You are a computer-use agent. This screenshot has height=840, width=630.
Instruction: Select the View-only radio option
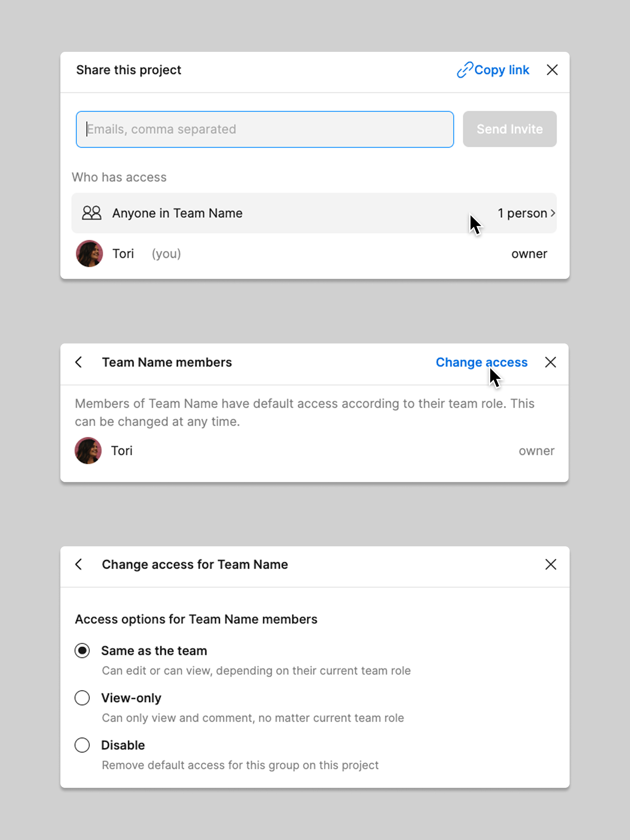pos(82,698)
